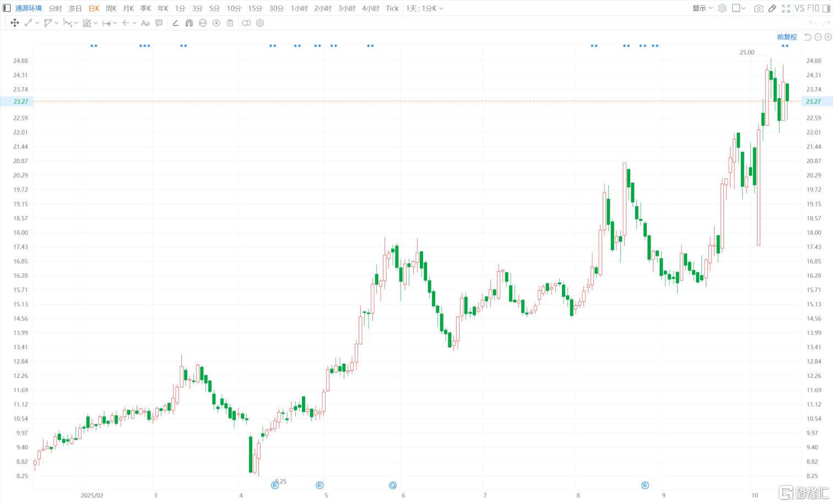Click the Q event marker near June

point(393,485)
